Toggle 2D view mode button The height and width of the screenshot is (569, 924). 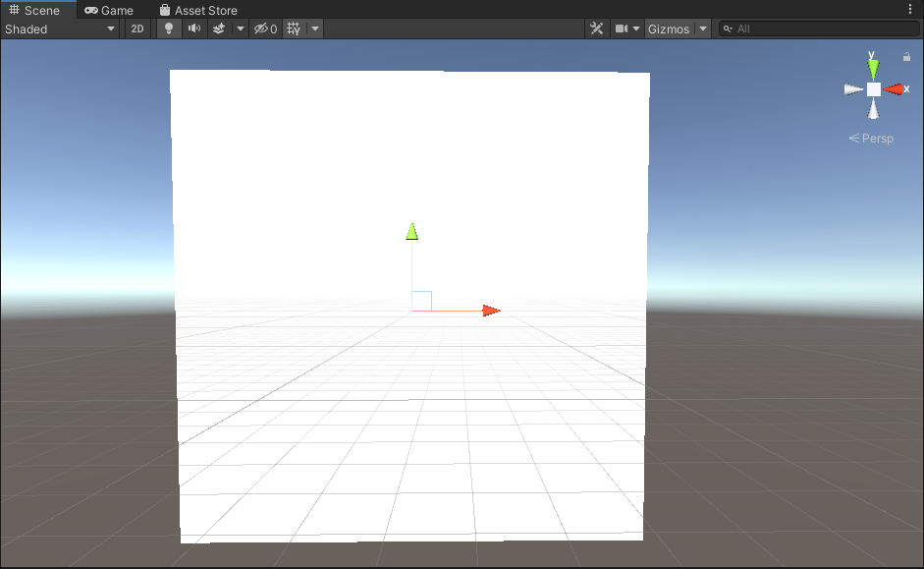137,28
